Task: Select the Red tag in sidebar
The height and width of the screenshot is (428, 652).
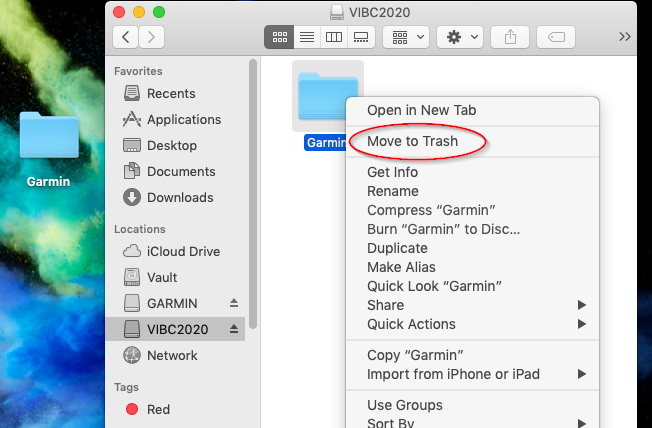Action: [177, 410]
